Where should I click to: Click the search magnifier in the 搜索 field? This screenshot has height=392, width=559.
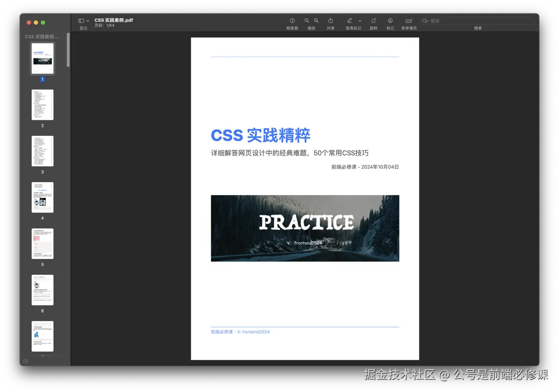click(424, 21)
